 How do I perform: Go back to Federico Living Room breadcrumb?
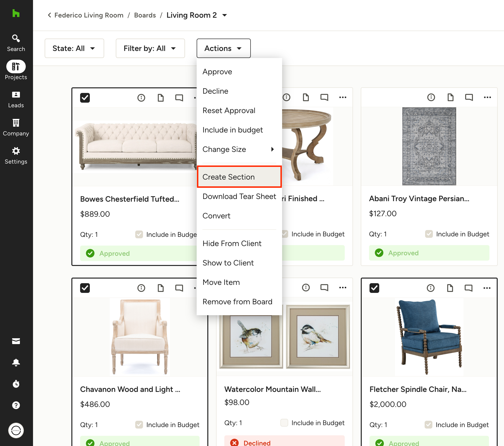(89, 15)
